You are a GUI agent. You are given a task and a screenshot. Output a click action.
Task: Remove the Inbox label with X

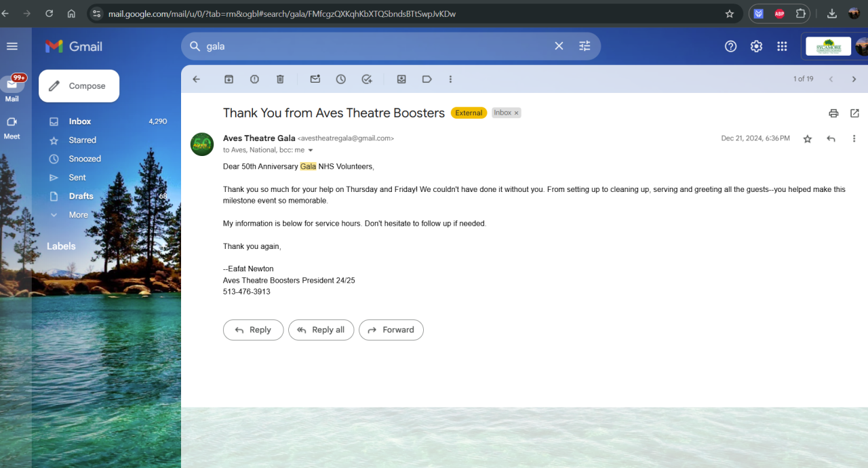click(516, 113)
